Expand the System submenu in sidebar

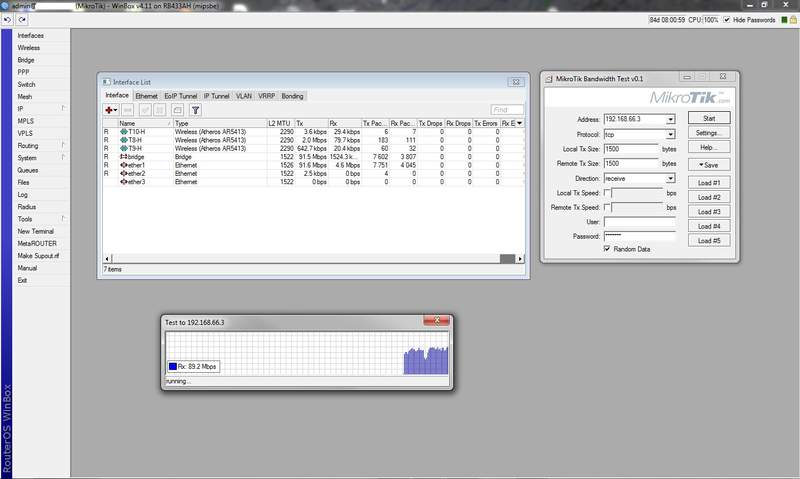[63, 157]
